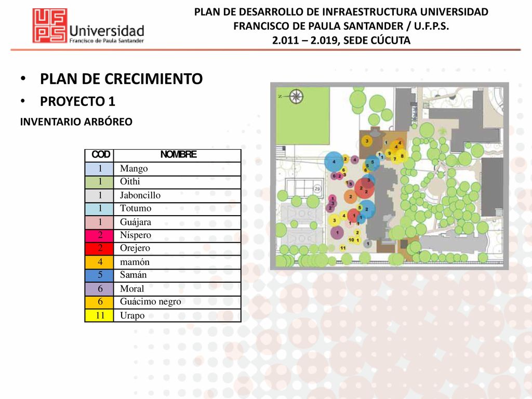
Task: Click the '2.011 – 2.019, SEDE CÚCUTA' line
Action: pyautogui.click(x=341, y=41)
